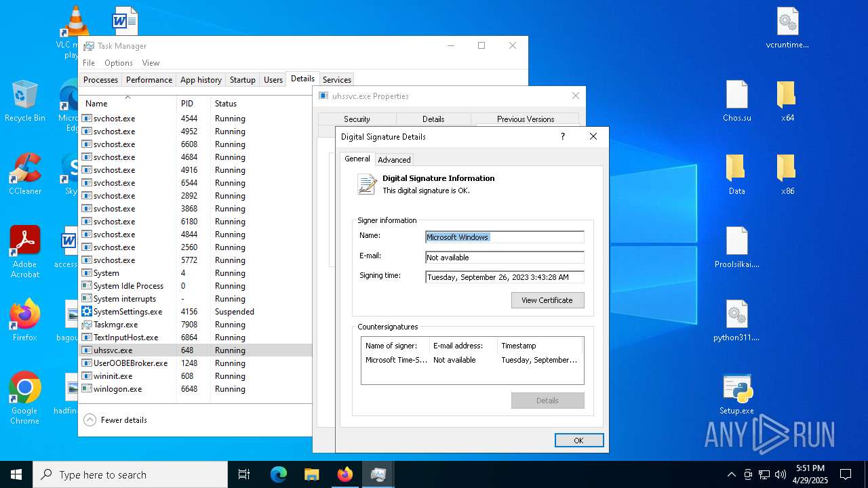Click the signer E-mail field
The width and height of the screenshot is (868, 488).
(505, 257)
